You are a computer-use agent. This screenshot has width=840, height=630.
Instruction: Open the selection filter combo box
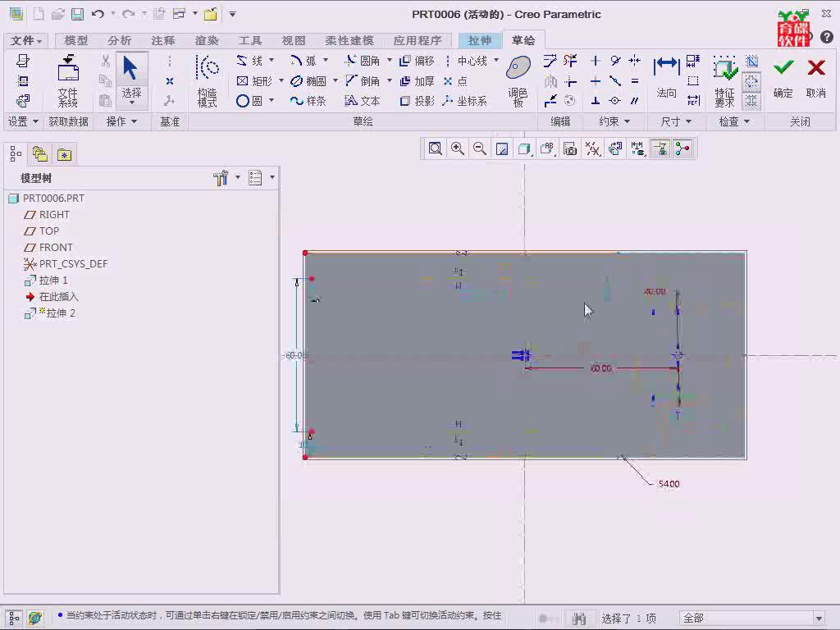(x=753, y=619)
